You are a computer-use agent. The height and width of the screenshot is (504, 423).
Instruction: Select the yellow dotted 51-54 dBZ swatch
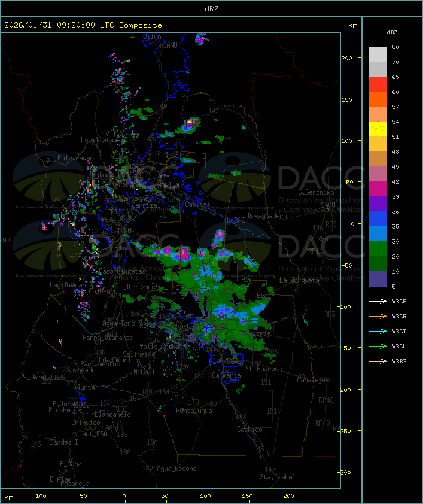coord(378,129)
